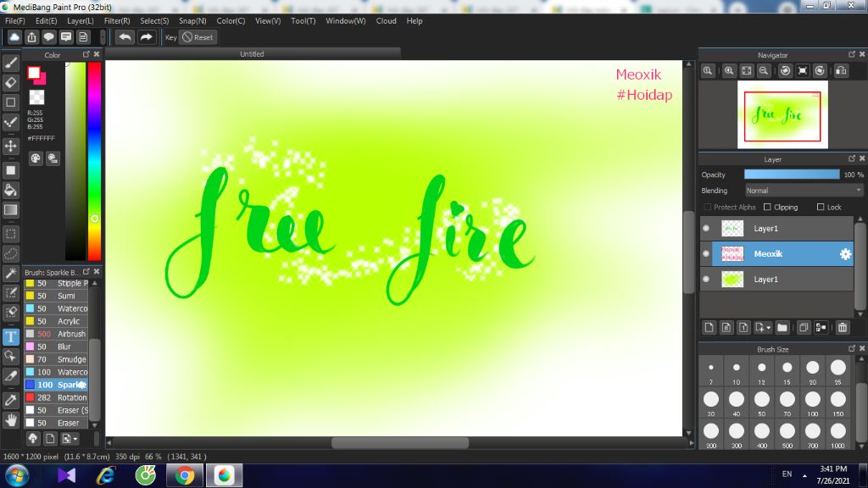Undock the Brush panel
The width and height of the screenshot is (868, 488).
coord(86,272)
